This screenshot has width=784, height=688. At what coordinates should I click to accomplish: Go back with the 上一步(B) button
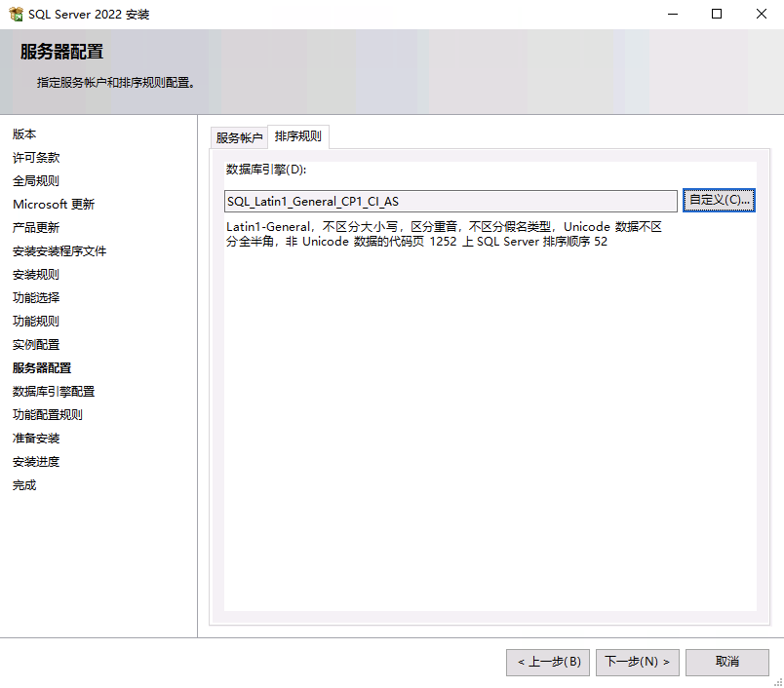pos(548,662)
